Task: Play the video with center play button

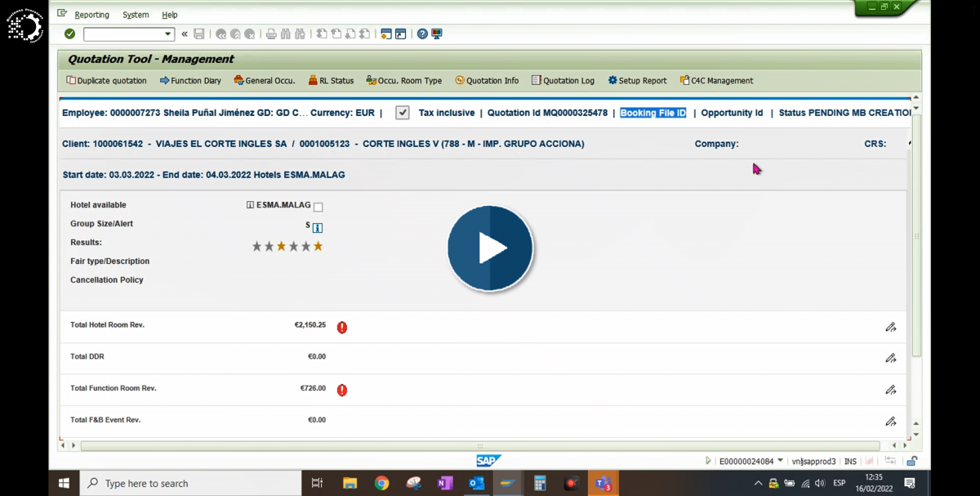Action: pos(490,248)
